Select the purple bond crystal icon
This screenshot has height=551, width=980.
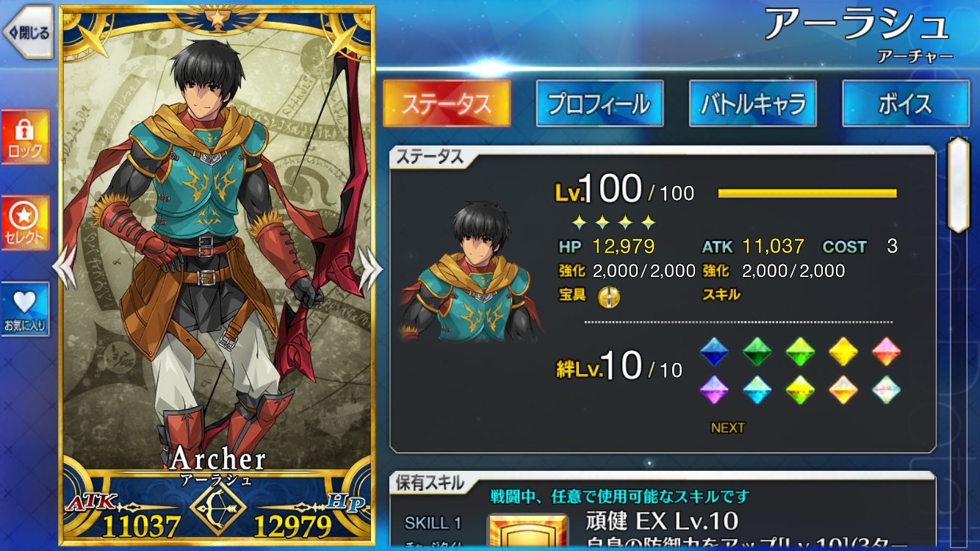click(x=713, y=390)
